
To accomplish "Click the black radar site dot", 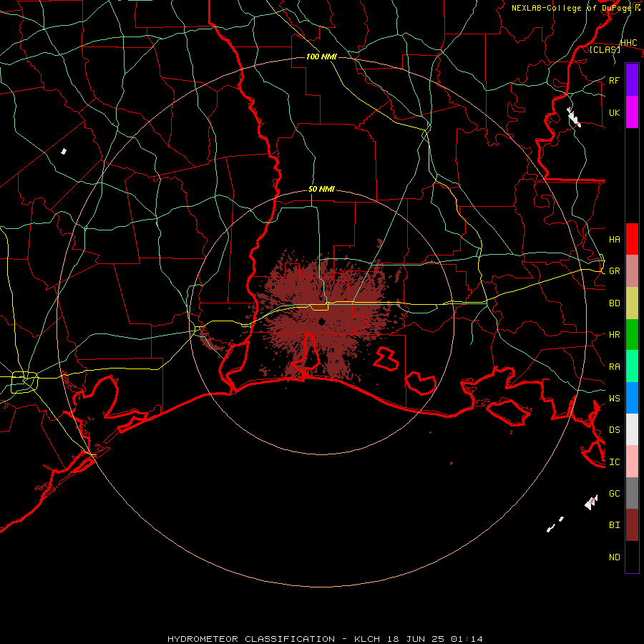I will 321,321.
